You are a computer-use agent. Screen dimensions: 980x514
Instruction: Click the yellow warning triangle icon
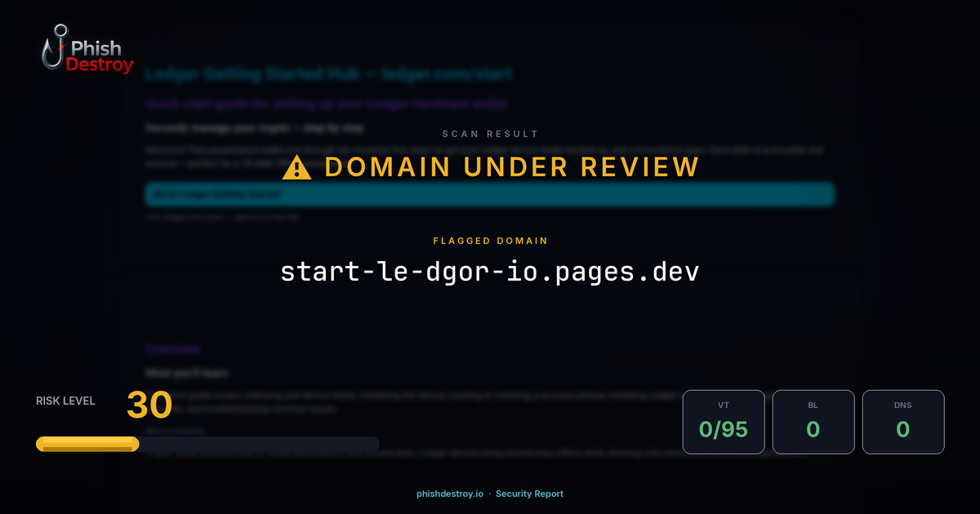[296, 166]
